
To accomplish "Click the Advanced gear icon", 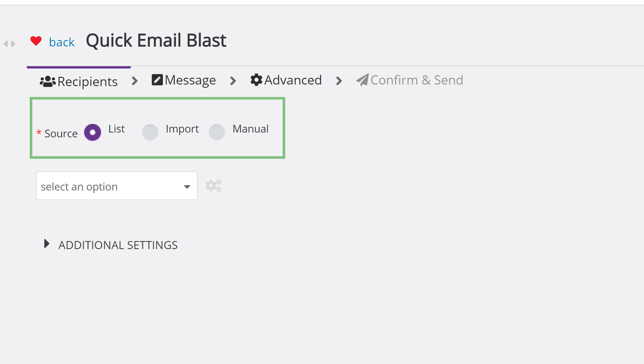I will click(256, 80).
